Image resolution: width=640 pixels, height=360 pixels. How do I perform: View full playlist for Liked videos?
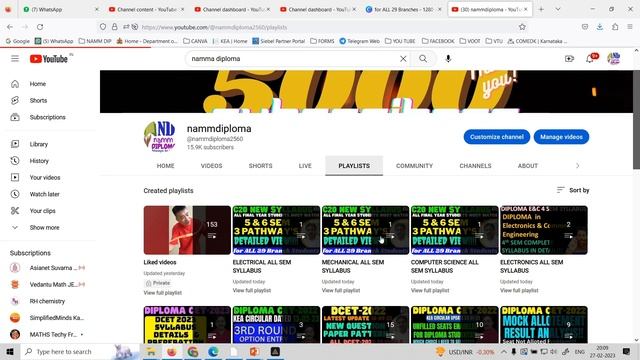pyautogui.click(x=162, y=293)
